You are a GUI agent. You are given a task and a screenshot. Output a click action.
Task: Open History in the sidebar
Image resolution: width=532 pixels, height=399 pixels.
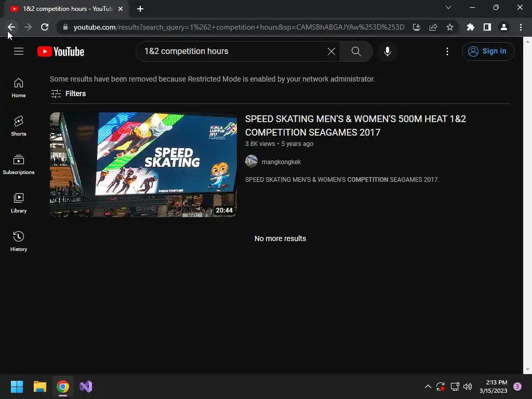(19, 241)
